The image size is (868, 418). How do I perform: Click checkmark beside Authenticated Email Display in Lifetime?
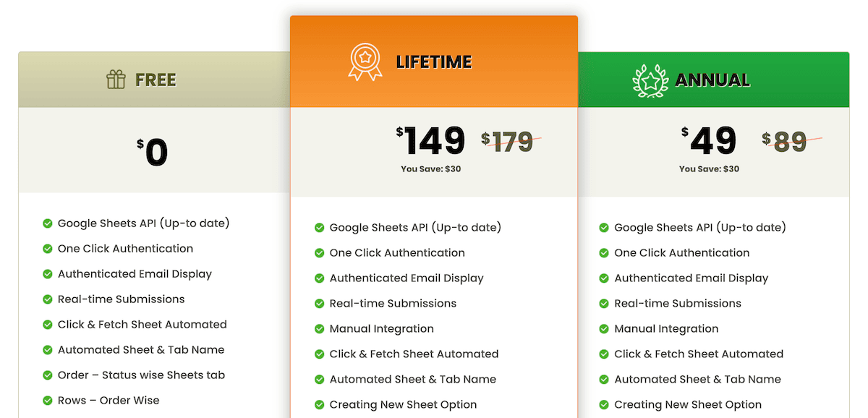tap(319, 278)
